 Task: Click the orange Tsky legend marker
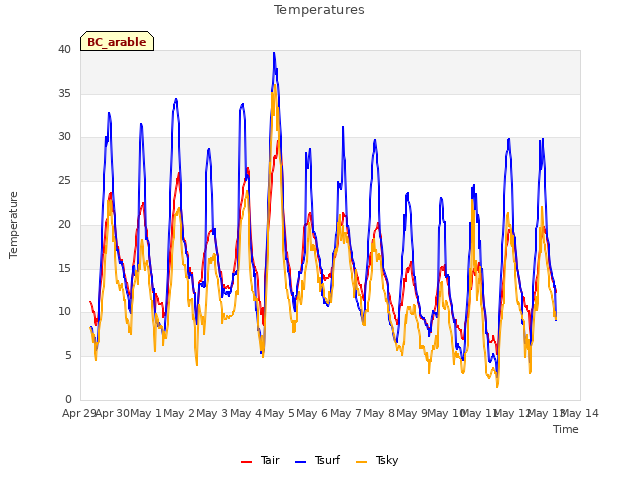pos(361,462)
